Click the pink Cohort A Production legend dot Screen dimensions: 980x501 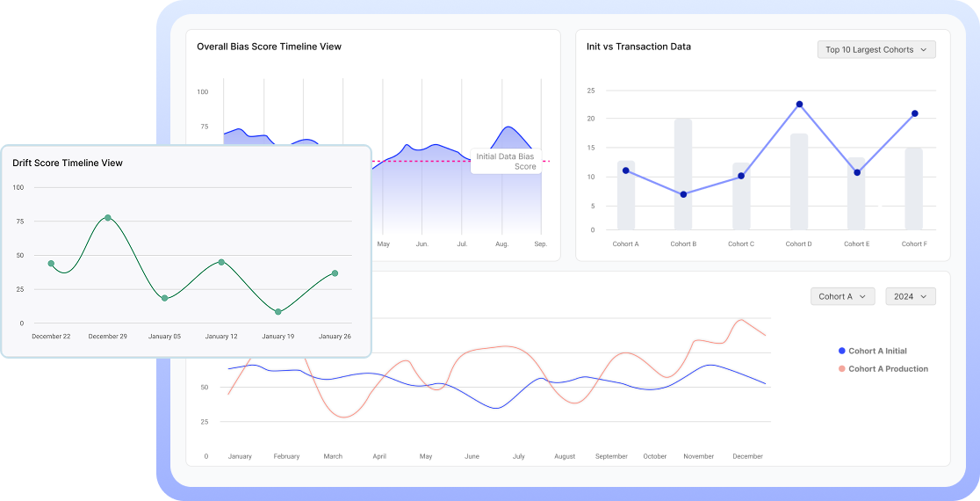(842, 369)
